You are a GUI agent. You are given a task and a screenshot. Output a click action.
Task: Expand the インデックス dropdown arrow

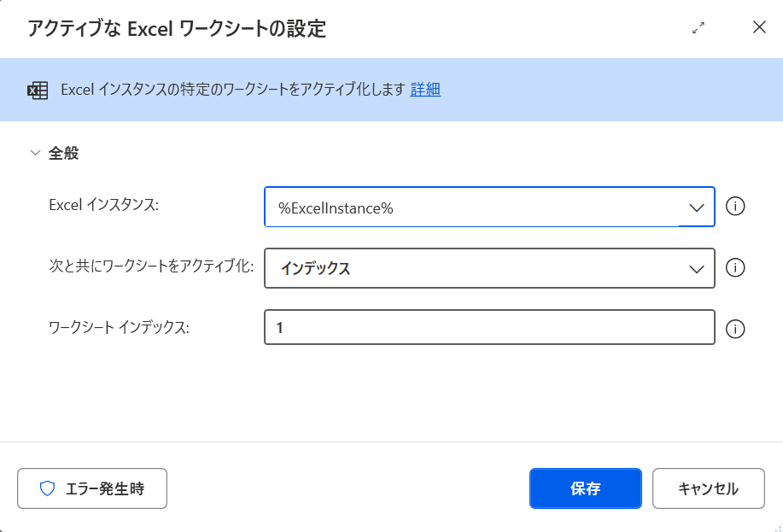click(x=696, y=269)
